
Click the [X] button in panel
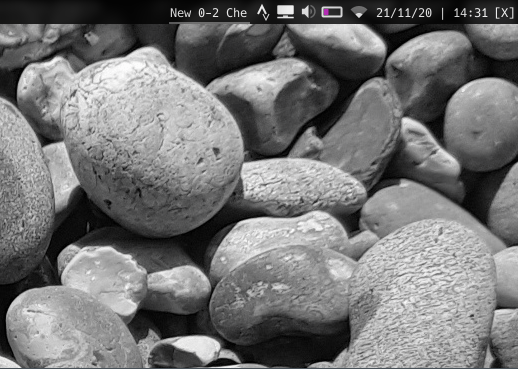tap(504, 13)
